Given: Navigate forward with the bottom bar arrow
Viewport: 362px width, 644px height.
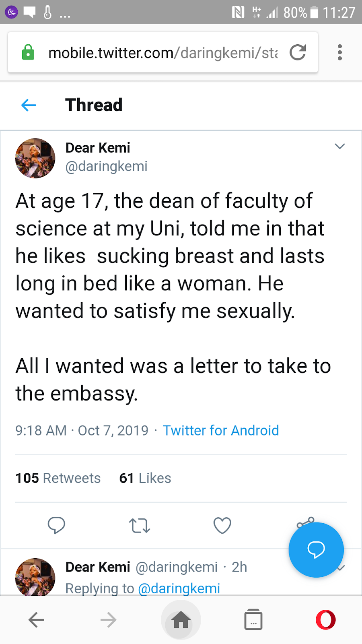Looking at the screenshot, I should click(109, 620).
